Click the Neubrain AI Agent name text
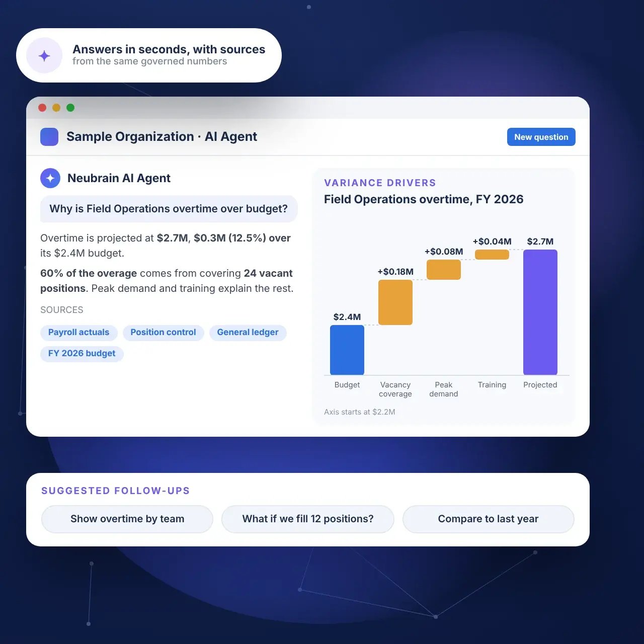The image size is (644, 644). (119, 178)
